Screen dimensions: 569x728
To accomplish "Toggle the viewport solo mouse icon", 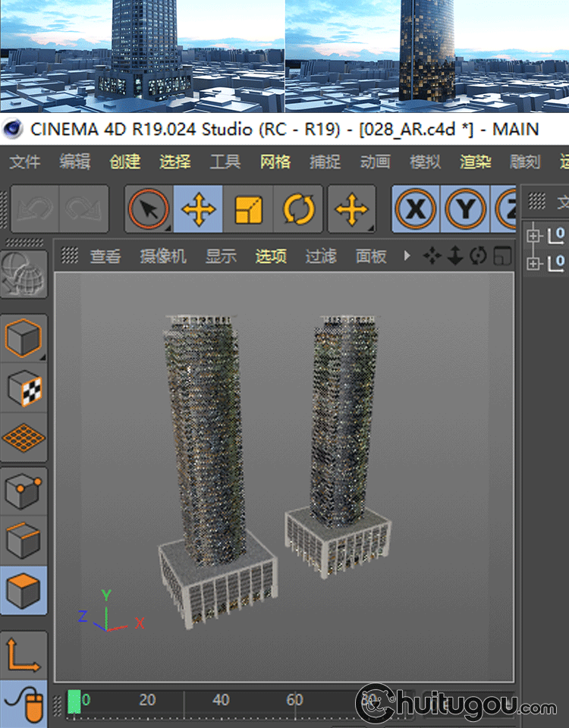I will click(27, 704).
